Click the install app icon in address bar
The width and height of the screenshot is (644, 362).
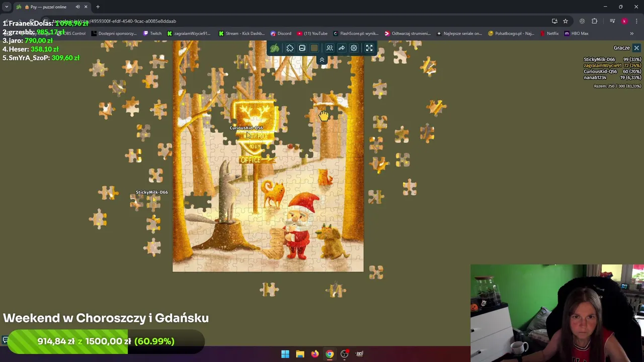point(554,21)
